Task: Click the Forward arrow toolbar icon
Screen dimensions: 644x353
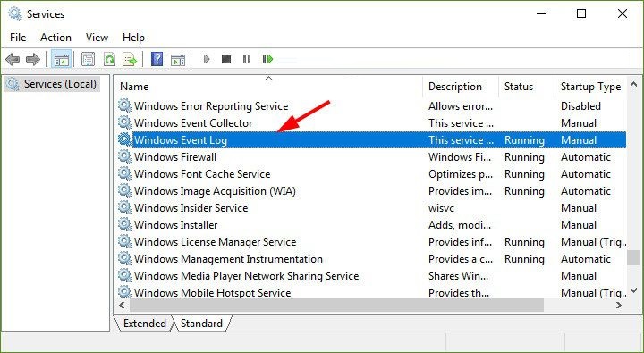Action: (33, 60)
